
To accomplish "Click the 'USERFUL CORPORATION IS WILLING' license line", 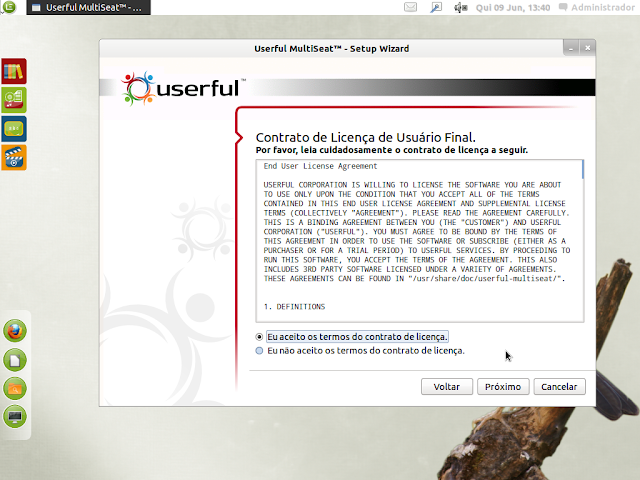I will (x=412, y=185).
